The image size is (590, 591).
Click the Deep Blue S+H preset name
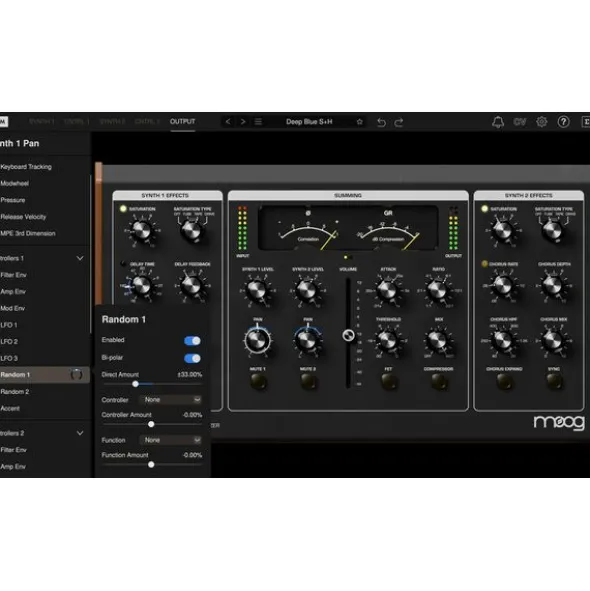coord(309,122)
